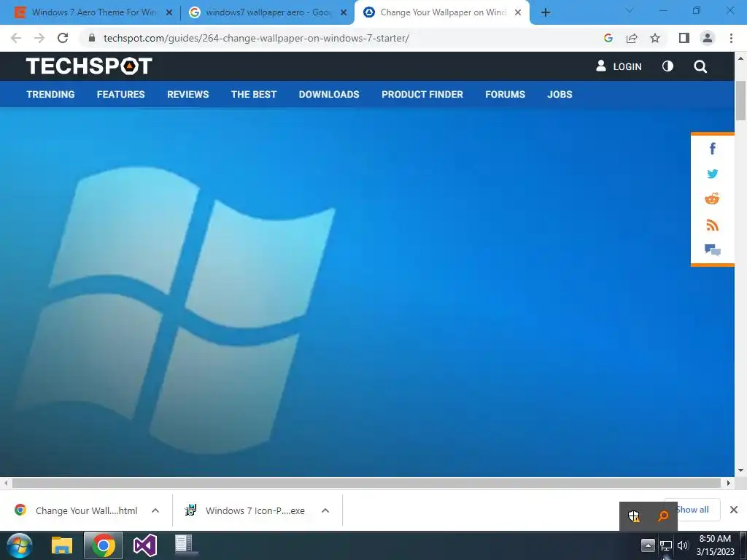Open the Windows Start menu
The image size is (747, 560).
point(20,545)
